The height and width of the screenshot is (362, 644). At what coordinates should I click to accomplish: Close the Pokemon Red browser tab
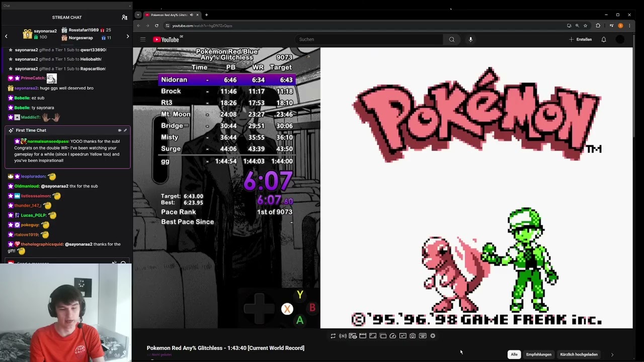(197, 15)
